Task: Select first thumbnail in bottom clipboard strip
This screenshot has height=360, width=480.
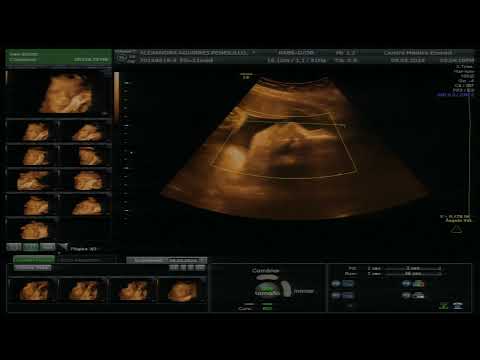Action: tap(33, 290)
